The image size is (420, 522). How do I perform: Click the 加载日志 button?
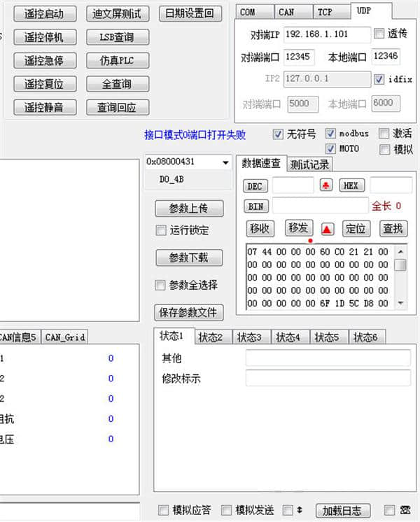point(342,510)
